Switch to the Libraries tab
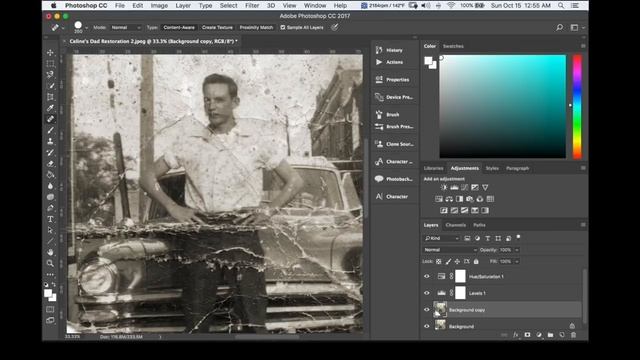This screenshot has width=640, height=360. click(433, 168)
